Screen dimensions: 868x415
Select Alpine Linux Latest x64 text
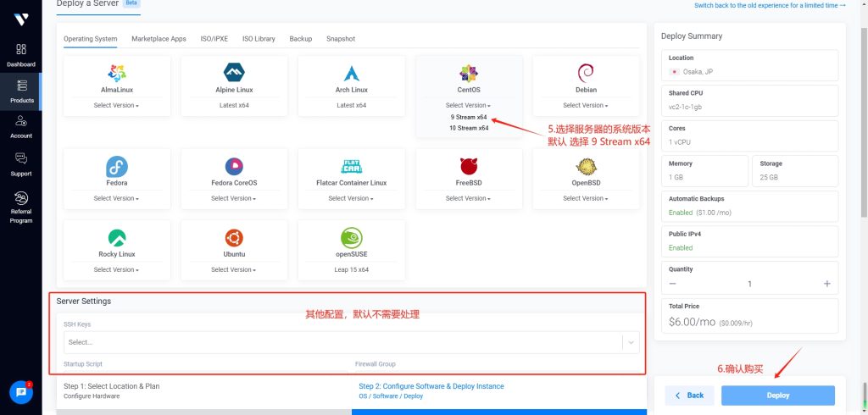coord(234,105)
